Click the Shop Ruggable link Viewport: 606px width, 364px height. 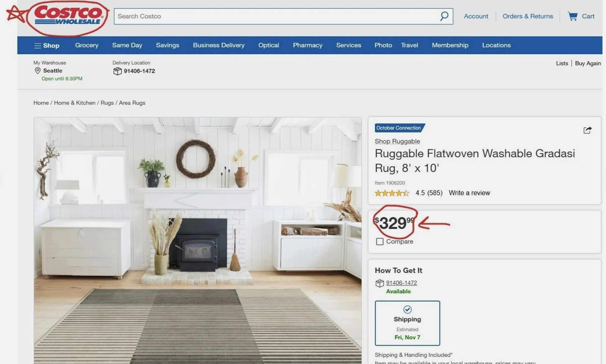tap(397, 141)
